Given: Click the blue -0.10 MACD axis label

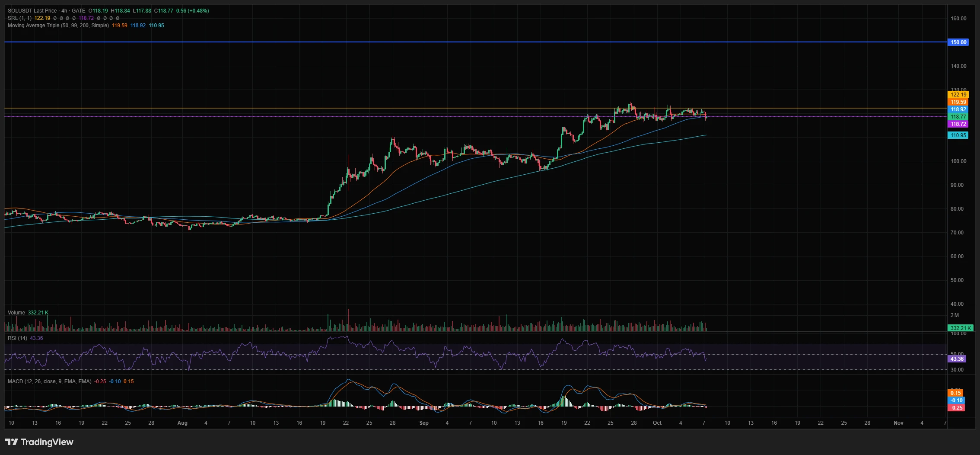Looking at the screenshot, I should [x=957, y=401].
